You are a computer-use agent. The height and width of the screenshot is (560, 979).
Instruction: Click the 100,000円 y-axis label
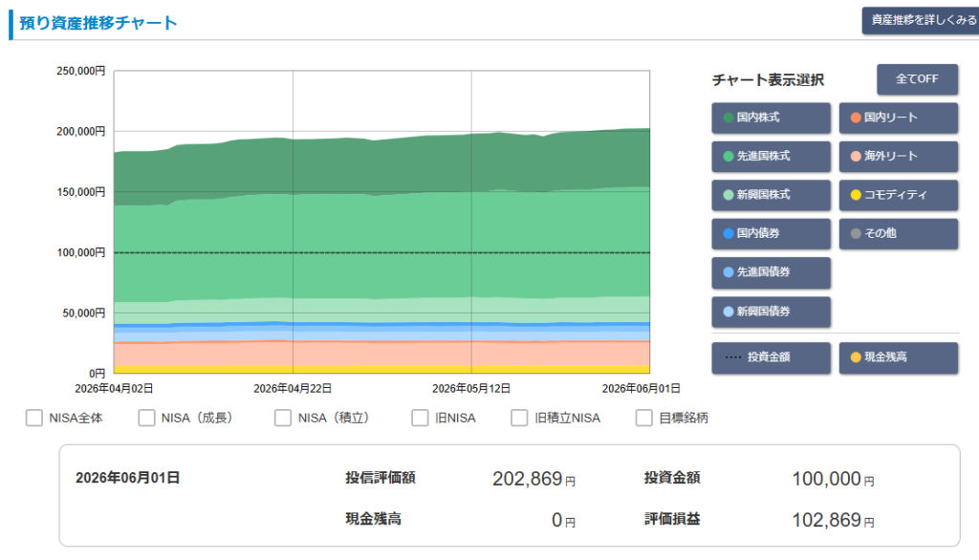(80, 253)
